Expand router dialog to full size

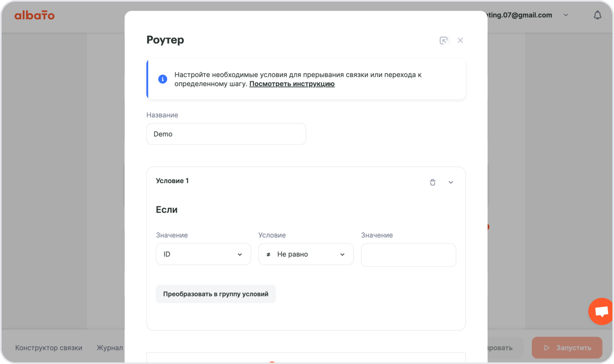[443, 40]
